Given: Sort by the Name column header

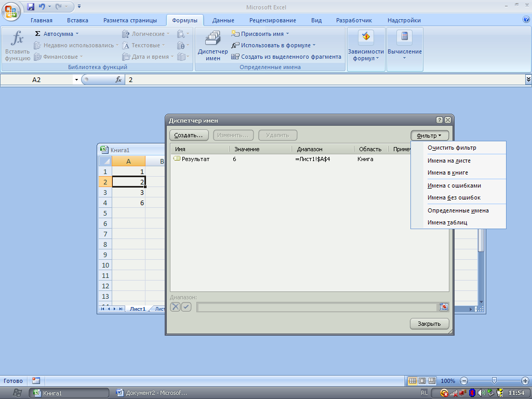Looking at the screenshot, I should tap(200, 149).
